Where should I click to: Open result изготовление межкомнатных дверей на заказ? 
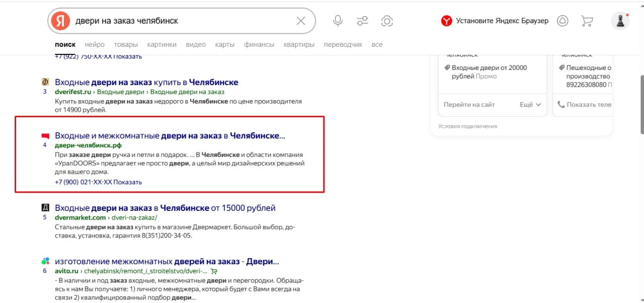[167, 262]
